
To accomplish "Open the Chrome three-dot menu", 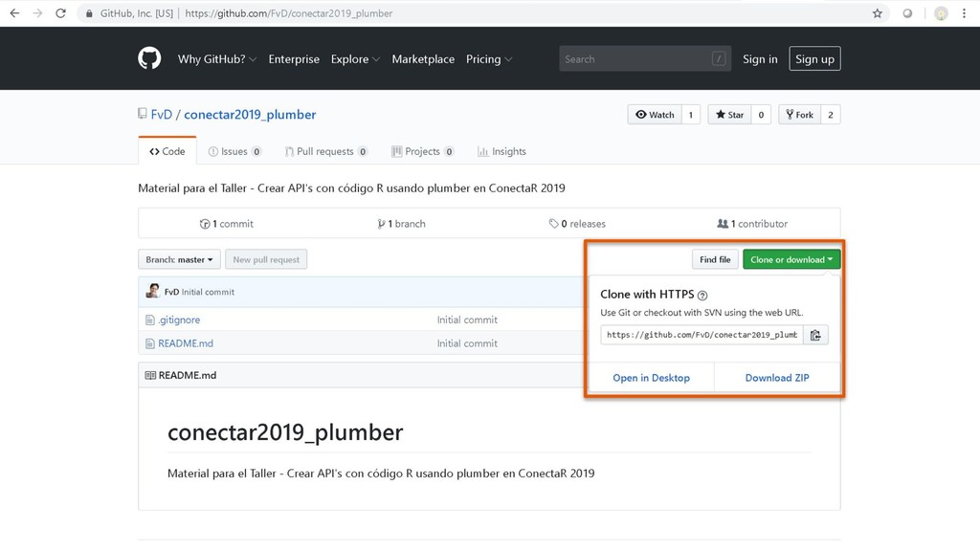I will [x=965, y=13].
